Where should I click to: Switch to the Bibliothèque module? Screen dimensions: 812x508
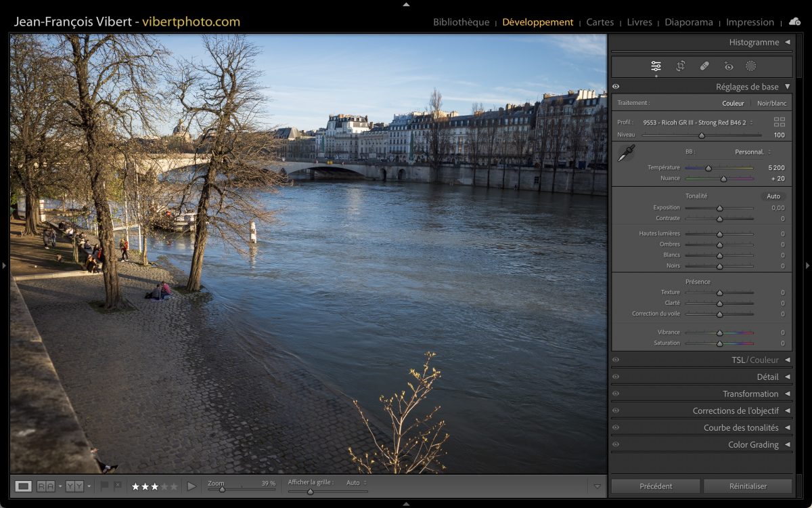(461, 22)
